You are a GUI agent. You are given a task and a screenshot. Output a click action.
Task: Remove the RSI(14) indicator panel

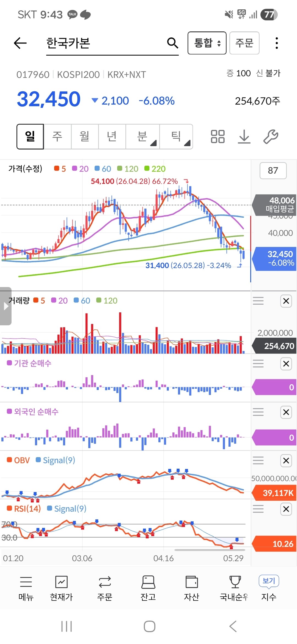286,509
